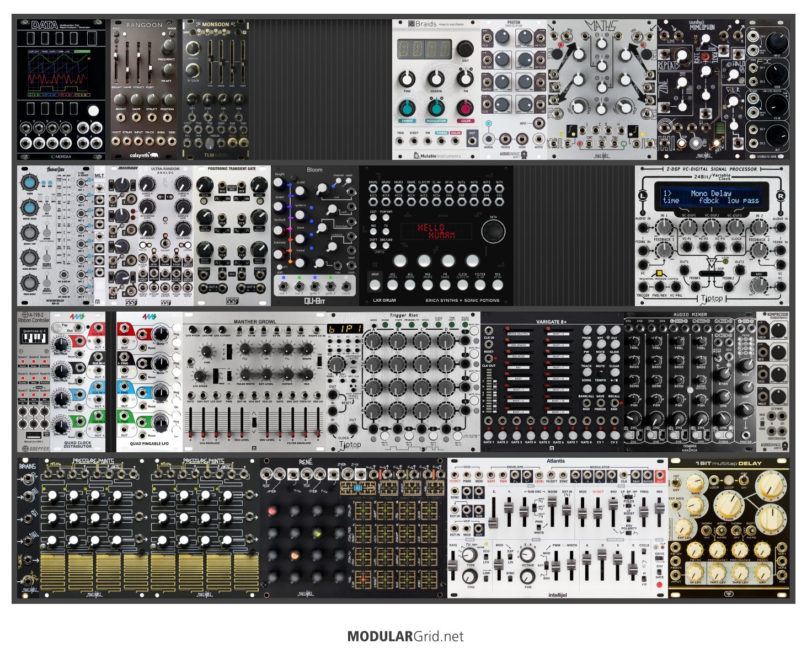The image size is (812, 648).
Task: Click the Mutable Instruments logo on Braids
Action: coord(436,156)
